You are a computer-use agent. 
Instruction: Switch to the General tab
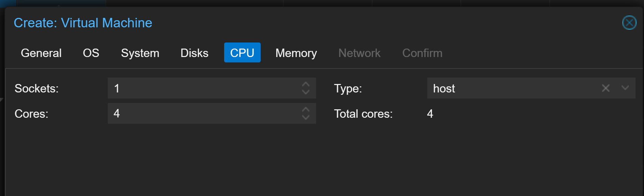pyautogui.click(x=41, y=53)
